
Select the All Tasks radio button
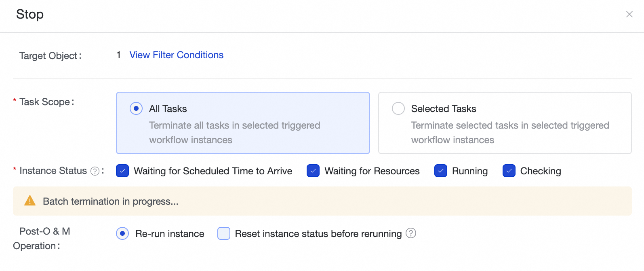click(136, 108)
